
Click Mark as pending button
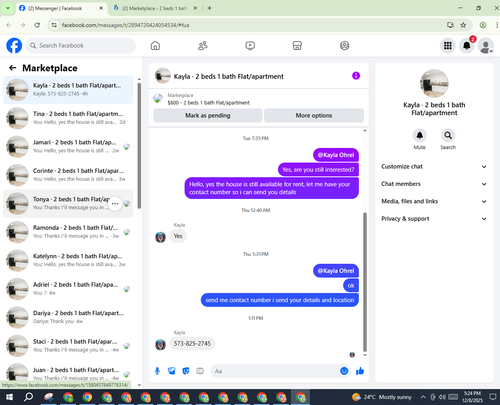click(x=208, y=115)
